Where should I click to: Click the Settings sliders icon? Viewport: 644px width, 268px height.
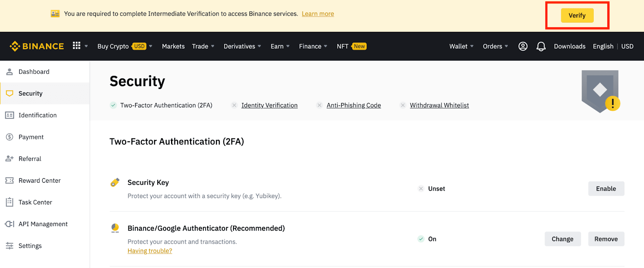tap(10, 245)
